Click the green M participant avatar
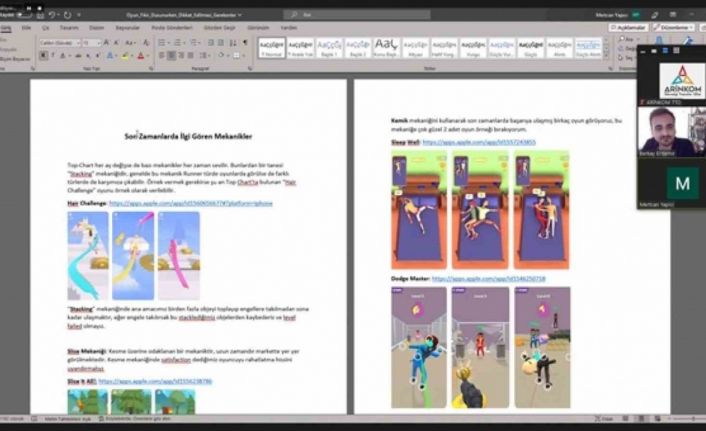 pyautogui.click(x=683, y=183)
